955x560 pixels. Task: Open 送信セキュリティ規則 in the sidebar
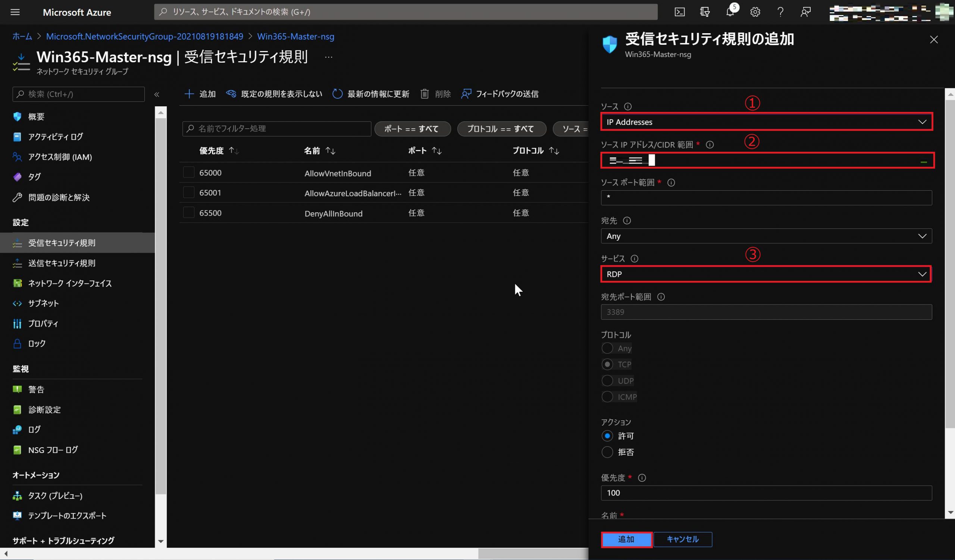click(62, 263)
